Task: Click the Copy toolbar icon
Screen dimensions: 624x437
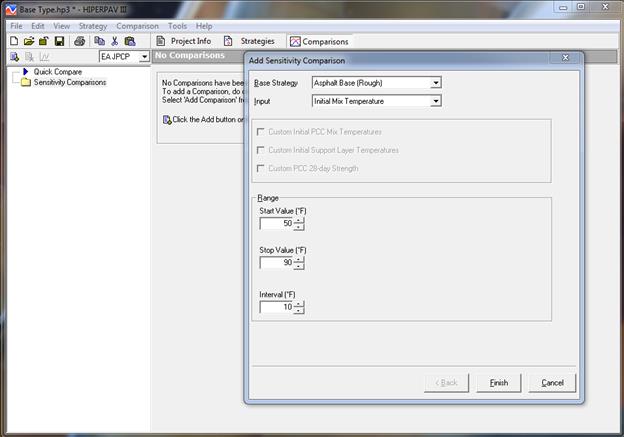Action: click(x=101, y=41)
